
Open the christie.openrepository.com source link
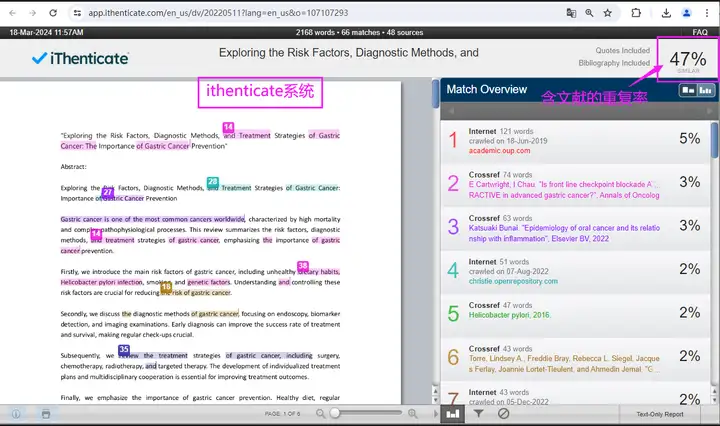point(513,281)
